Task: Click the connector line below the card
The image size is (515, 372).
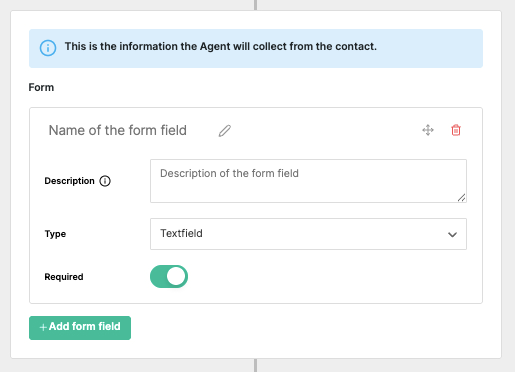Action: [255, 365]
